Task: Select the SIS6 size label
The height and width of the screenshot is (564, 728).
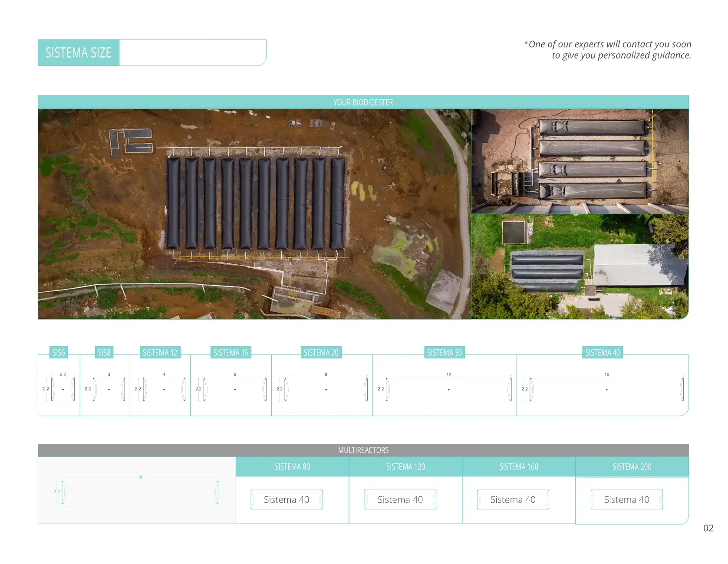Action: point(59,353)
